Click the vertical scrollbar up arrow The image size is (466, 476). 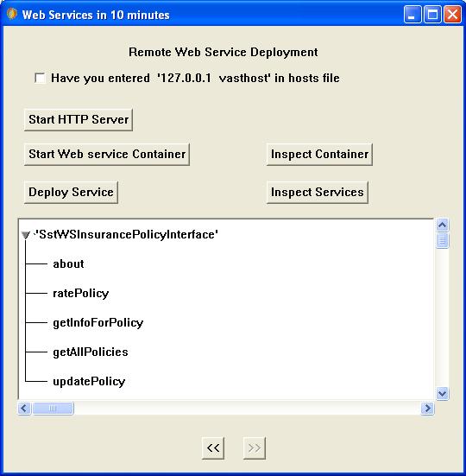tap(443, 225)
